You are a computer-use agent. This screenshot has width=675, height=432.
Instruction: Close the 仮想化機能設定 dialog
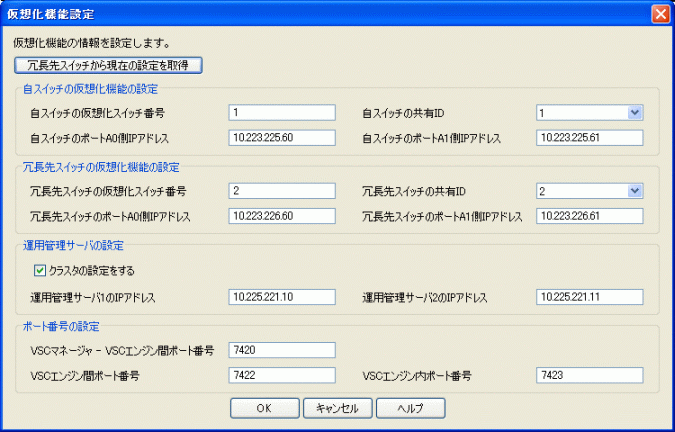point(660,14)
